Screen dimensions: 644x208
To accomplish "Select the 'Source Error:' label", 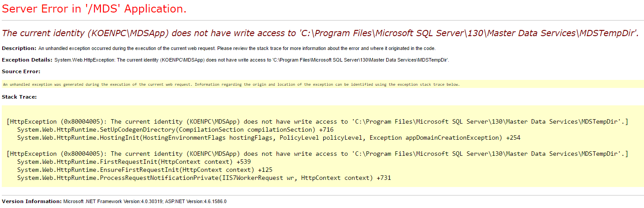I will [21, 71].
